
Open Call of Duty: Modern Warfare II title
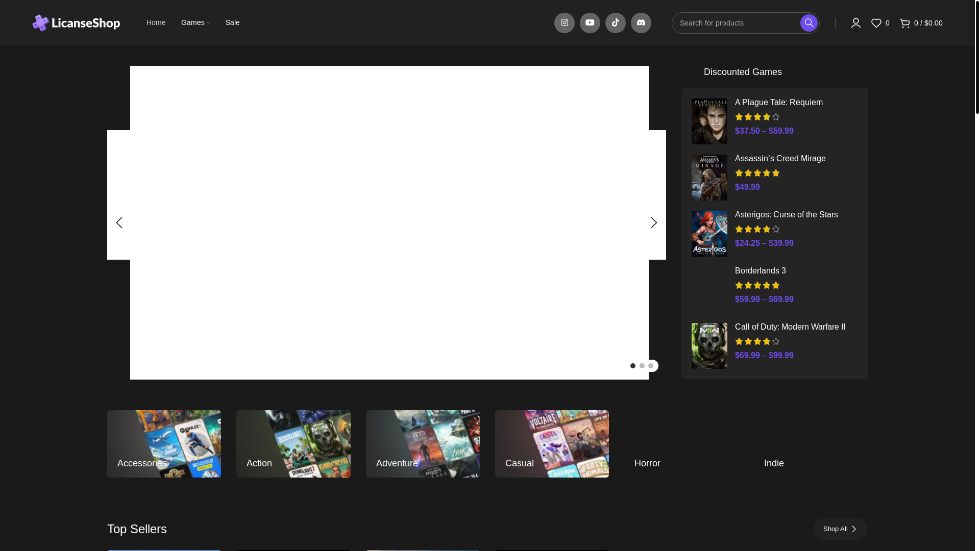pos(790,327)
